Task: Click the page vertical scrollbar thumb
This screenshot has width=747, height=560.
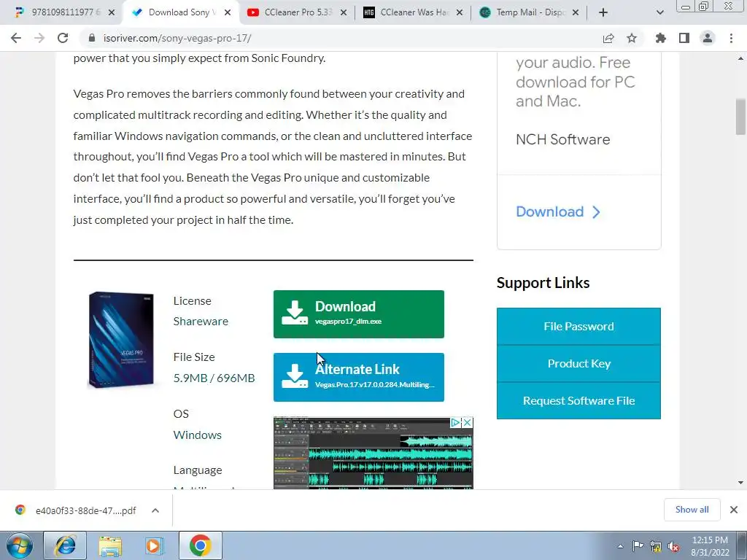Action: point(740,117)
